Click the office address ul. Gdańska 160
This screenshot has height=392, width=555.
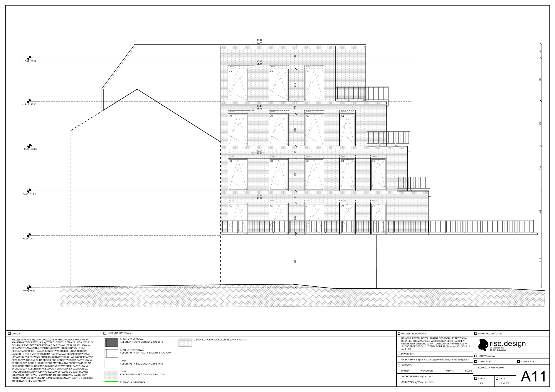click(497, 348)
